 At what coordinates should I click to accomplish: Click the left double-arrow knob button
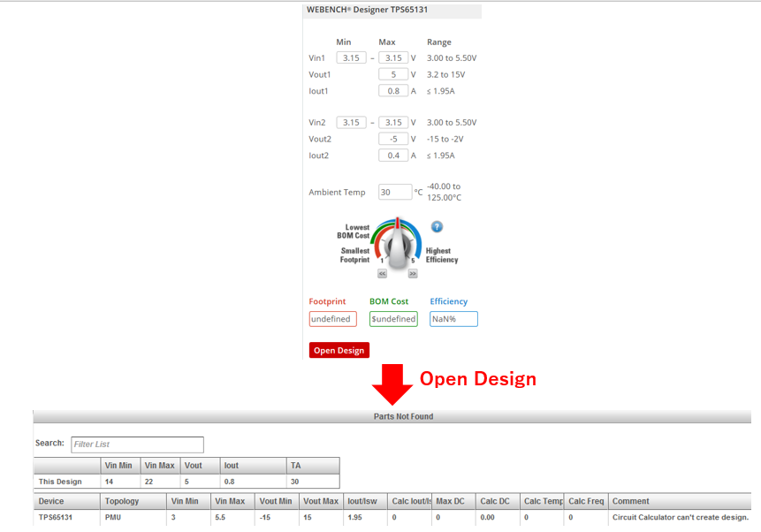tap(383, 274)
